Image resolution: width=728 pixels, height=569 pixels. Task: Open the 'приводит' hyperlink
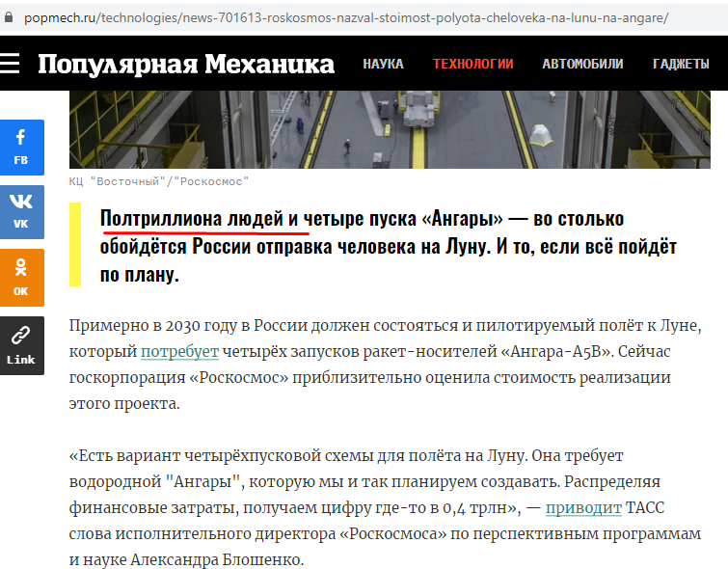coord(583,507)
